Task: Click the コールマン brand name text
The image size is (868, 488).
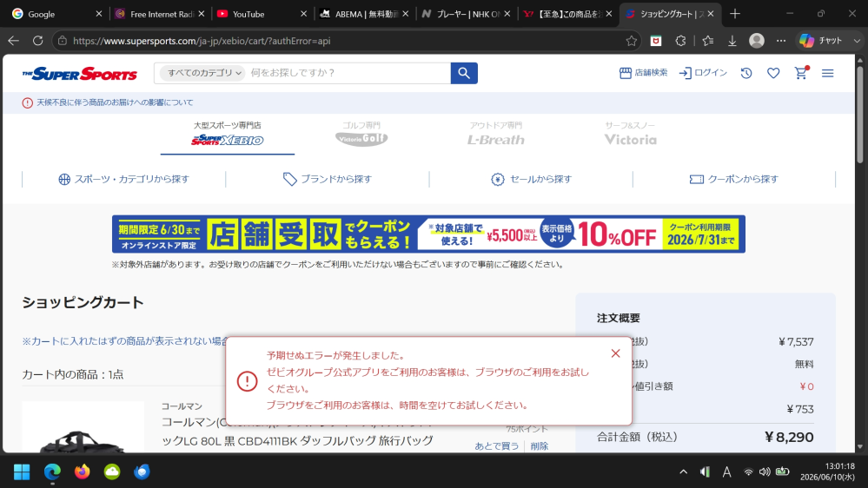Action: [x=182, y=406]
